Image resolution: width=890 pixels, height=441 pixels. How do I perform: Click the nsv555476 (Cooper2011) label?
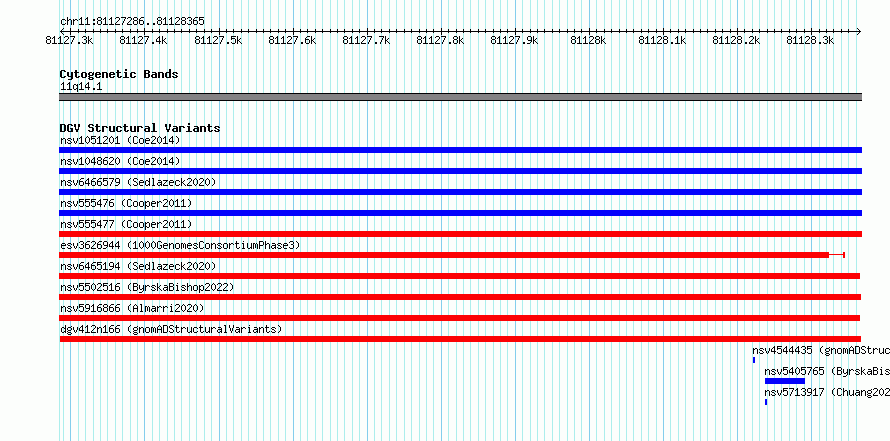pos(126,203)
